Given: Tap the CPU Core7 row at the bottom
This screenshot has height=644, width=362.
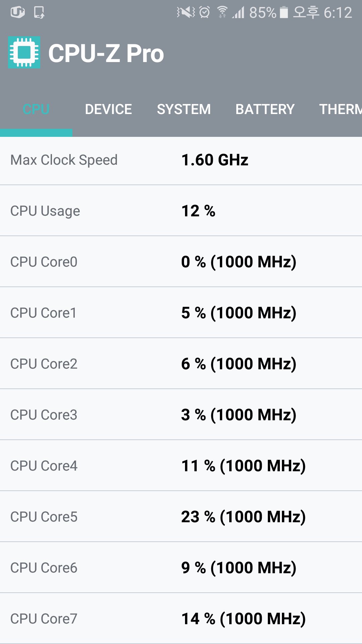Looking at the screenshot, I should click(x=181, y=619).
